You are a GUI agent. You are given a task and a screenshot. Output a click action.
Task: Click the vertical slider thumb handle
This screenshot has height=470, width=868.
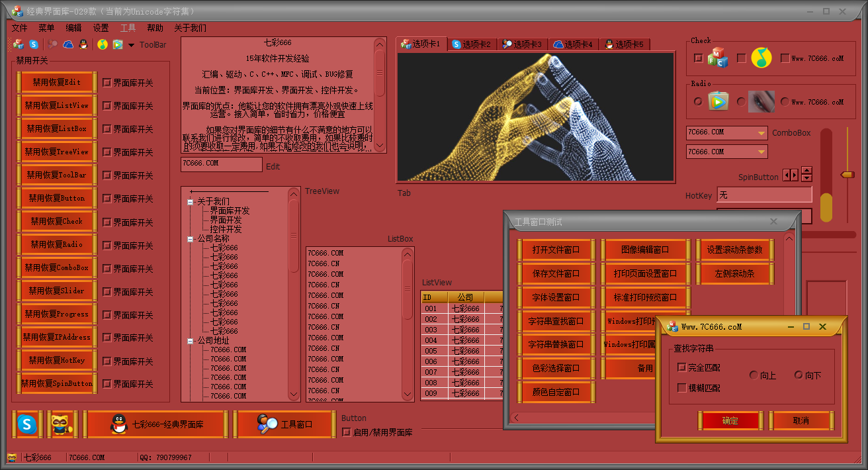coord(847,175)
